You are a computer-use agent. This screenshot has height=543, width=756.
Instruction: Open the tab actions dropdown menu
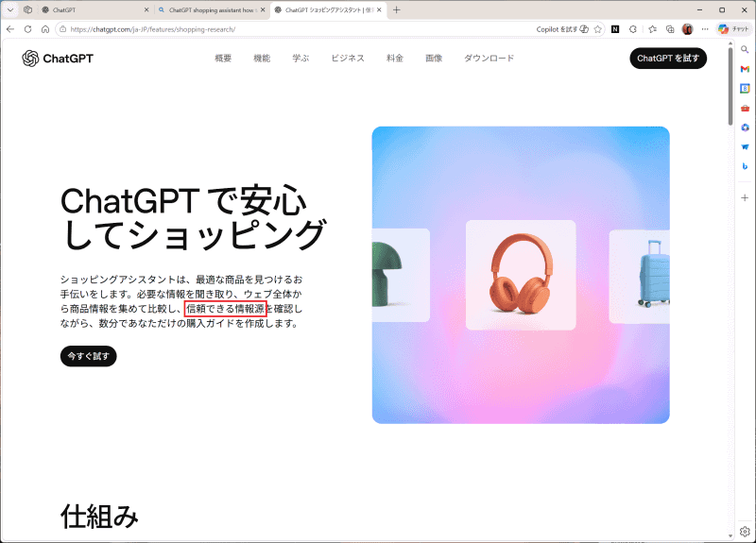pos(10,9)
